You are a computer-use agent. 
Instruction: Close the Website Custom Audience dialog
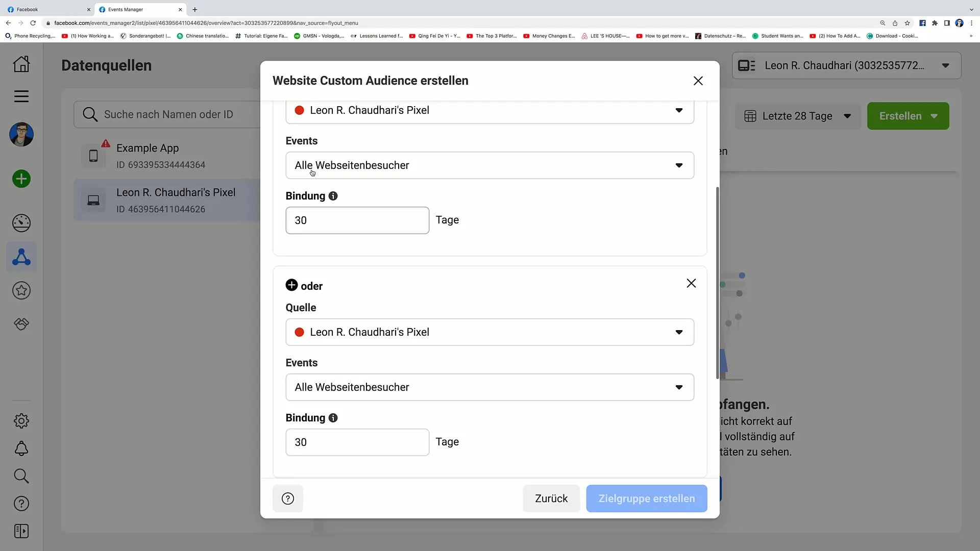[x=698, y=81]
